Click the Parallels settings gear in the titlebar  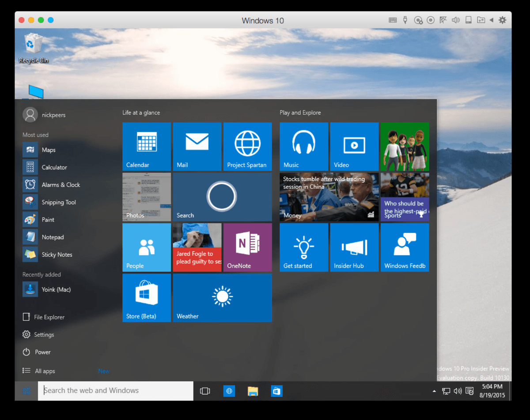[x=502, y=20]
